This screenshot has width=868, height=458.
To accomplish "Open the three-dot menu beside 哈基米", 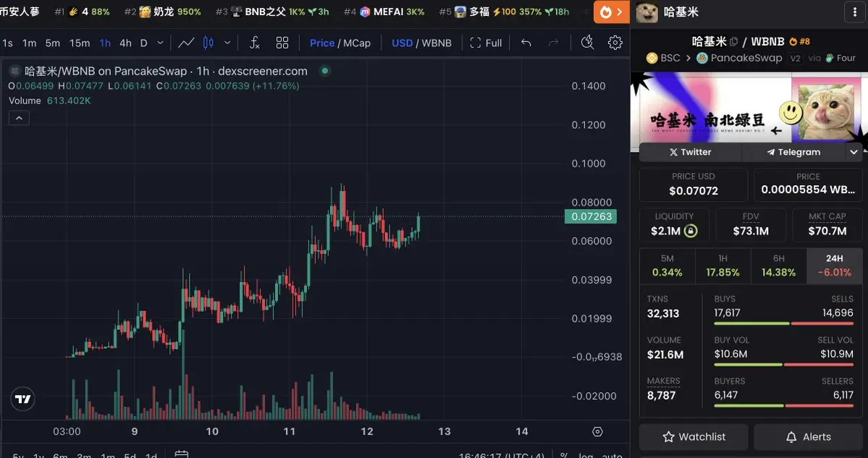I will tap(853, 12).
